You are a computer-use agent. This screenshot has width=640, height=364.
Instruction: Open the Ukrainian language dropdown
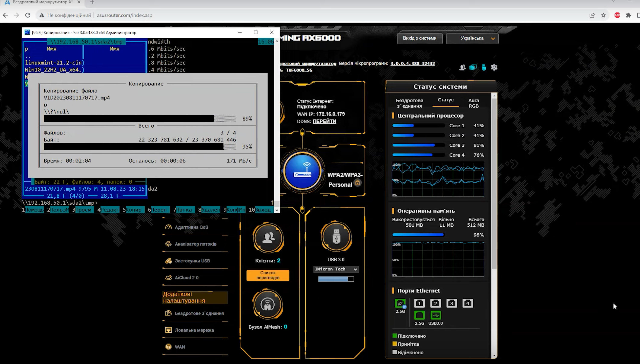point(472,38)
